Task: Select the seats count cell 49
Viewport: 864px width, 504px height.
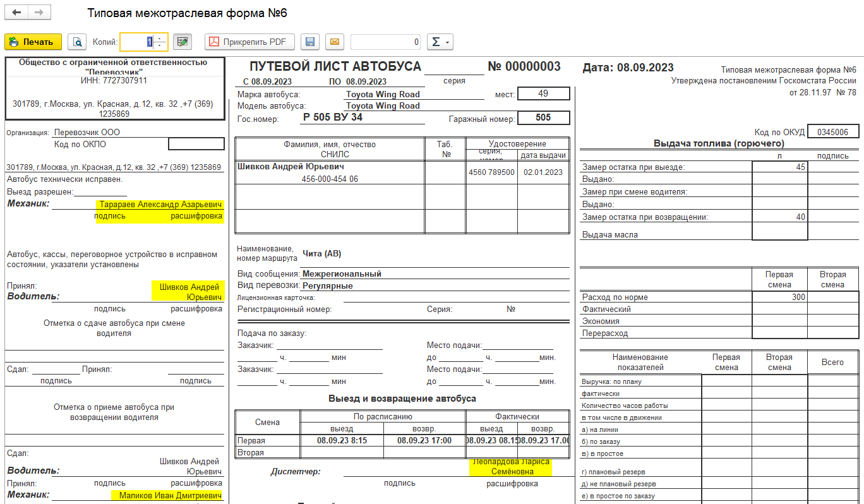Action: point(543,94)
